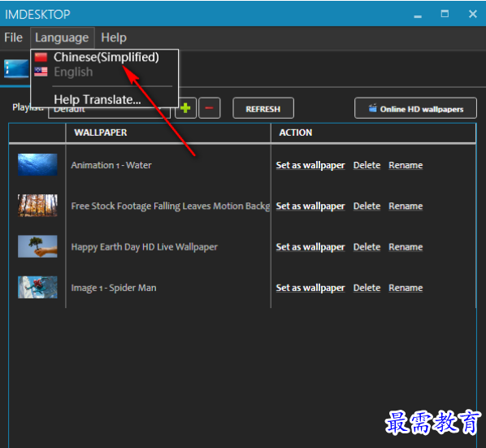This screenshot has width=486, height=448.
Task: Set Animation 1 - Water as wallpaper
Action: coord(310,165)
